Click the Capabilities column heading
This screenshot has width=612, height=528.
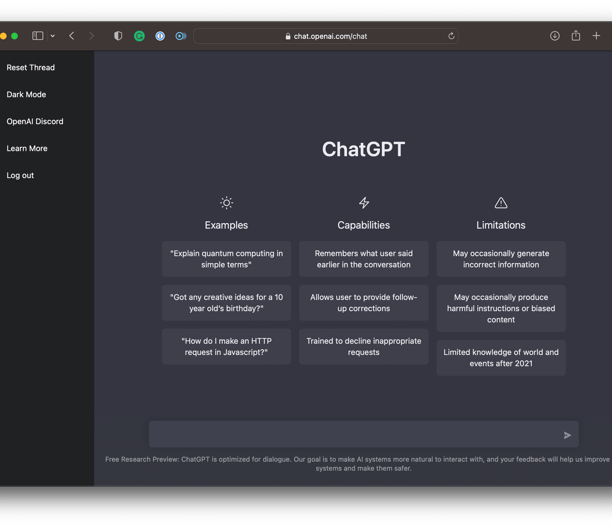(364, 225)
